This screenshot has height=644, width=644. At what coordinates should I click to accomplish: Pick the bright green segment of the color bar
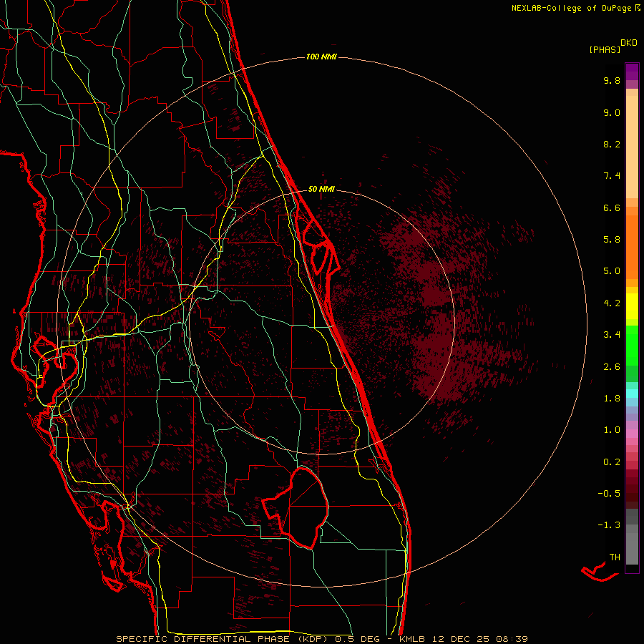632,345
